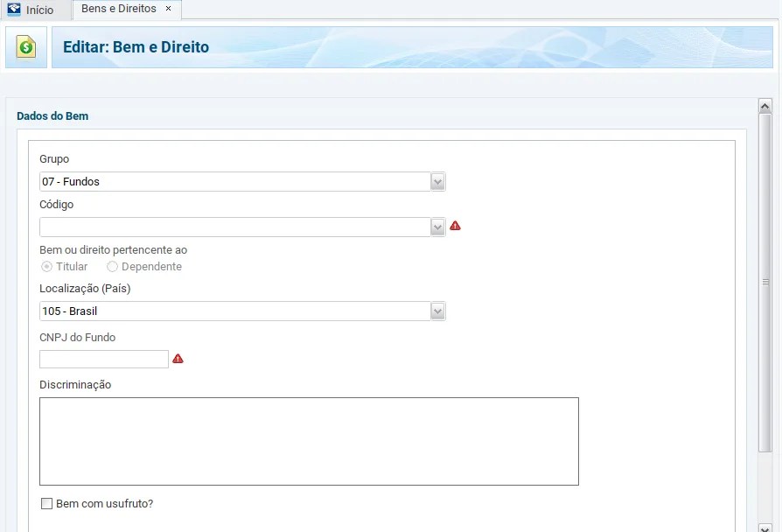Click the green money document icon in header
Screen dimensions: 782x532
pos(26,47)
